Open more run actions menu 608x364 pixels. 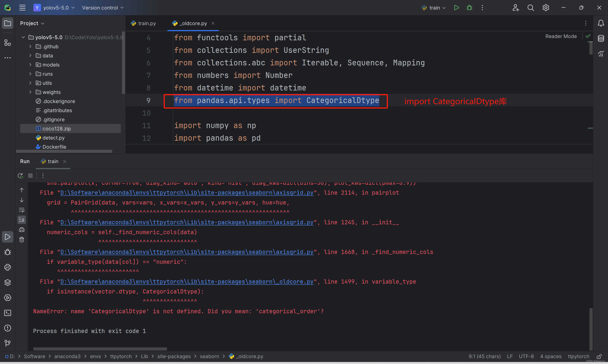click(482, 8)
